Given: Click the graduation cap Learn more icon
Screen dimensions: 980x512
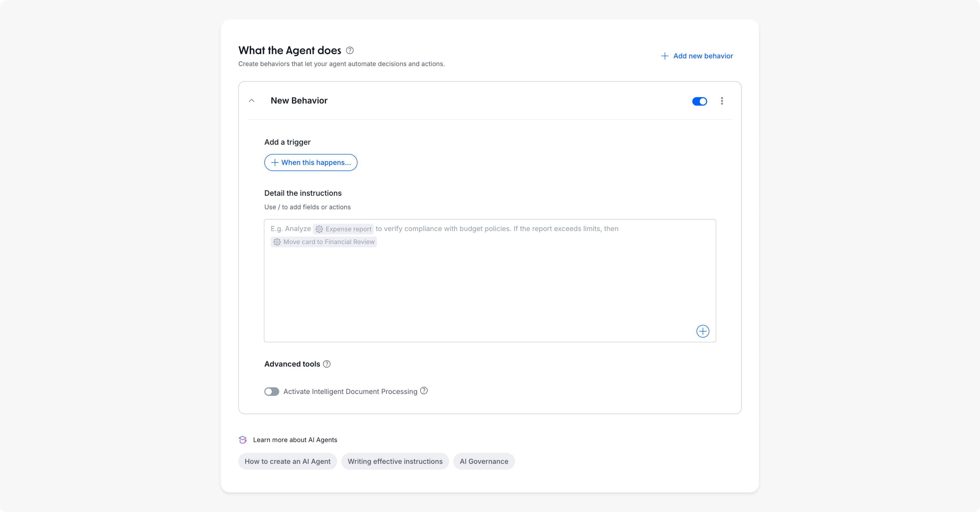Looking at the screenshot, I should [x=243, y=440].
